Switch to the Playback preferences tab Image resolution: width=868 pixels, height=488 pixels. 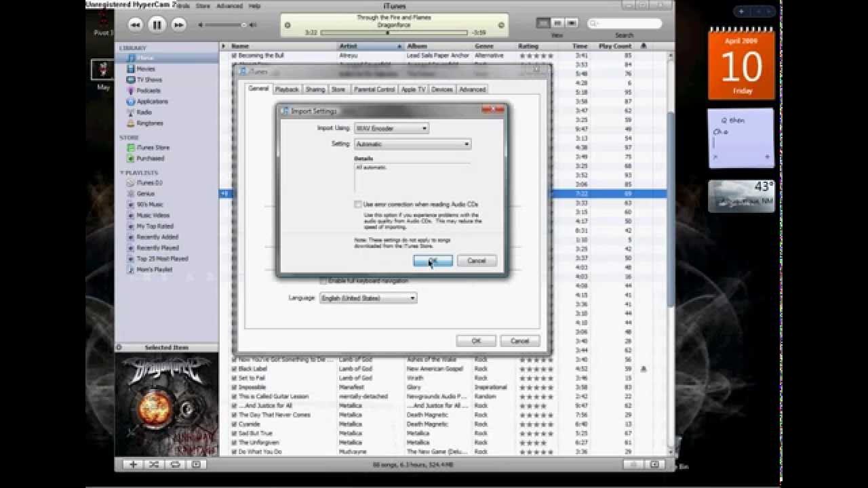click(287, 89)
